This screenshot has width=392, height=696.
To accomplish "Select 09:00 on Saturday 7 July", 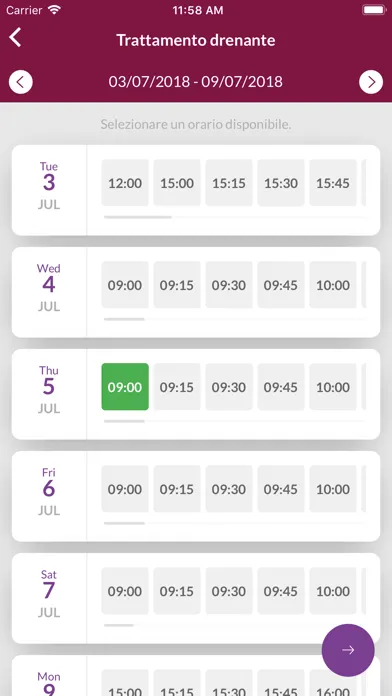I will click(x=125, y=591).
